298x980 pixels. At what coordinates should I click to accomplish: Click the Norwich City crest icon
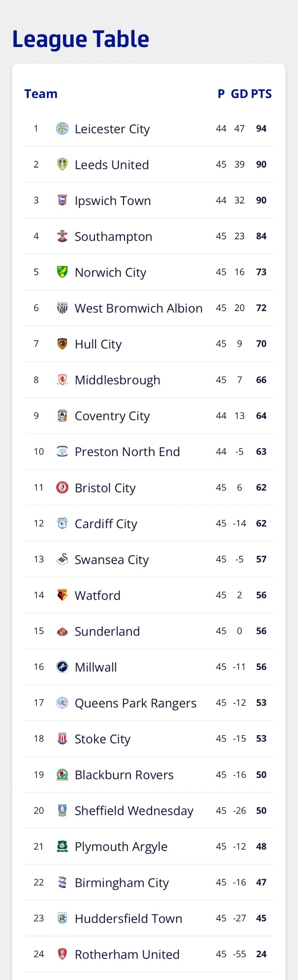[63, 272]
